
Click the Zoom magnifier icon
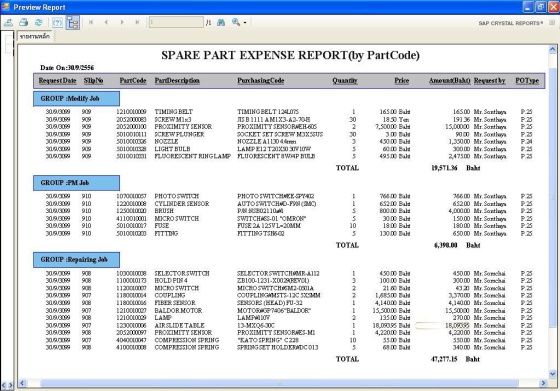tap(236, 22)
